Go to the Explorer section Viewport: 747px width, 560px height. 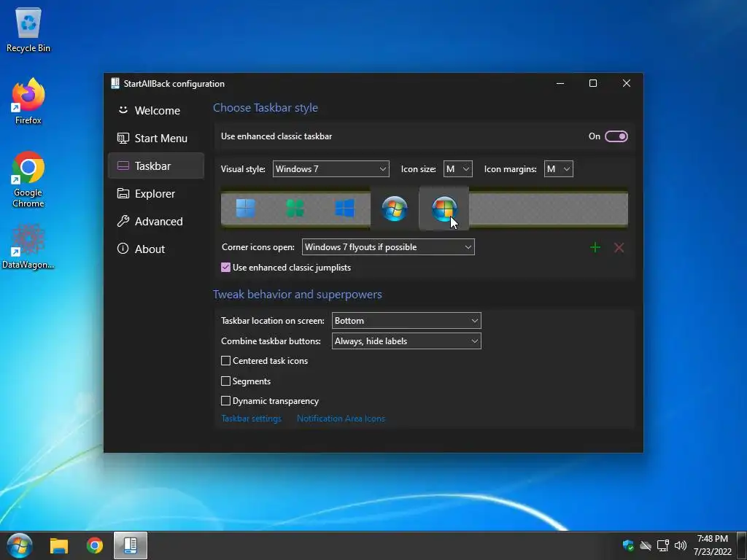click(x=156, y=193)
